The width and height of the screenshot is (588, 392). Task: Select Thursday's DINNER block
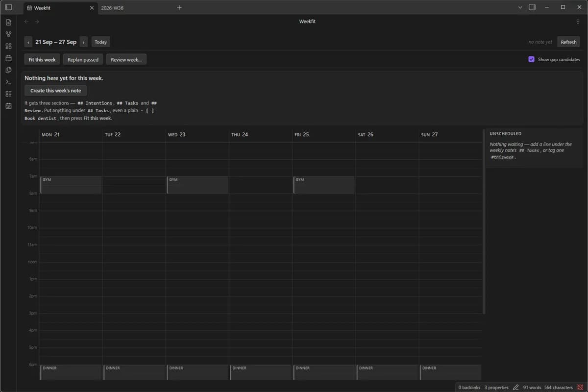tap(261, 372)
